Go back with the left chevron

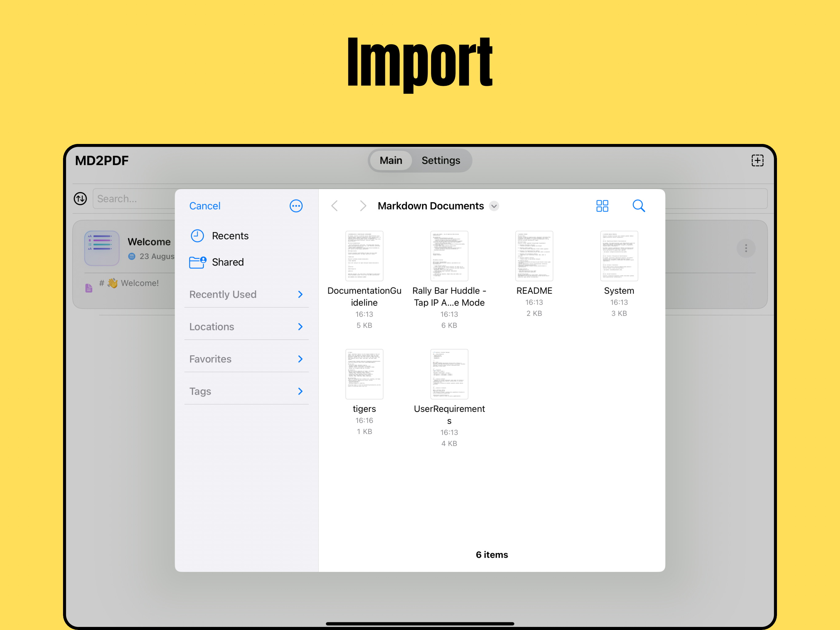click(x=335, y=206)
